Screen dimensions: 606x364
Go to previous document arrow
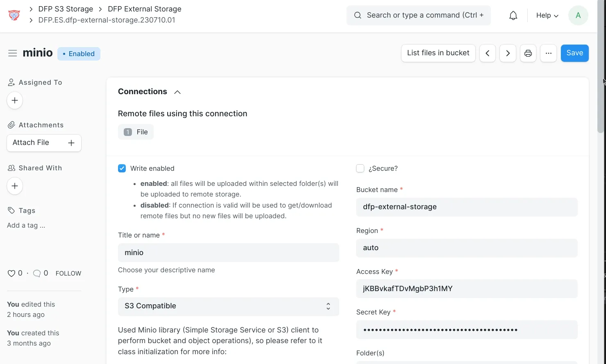click(x=487, y=53)
